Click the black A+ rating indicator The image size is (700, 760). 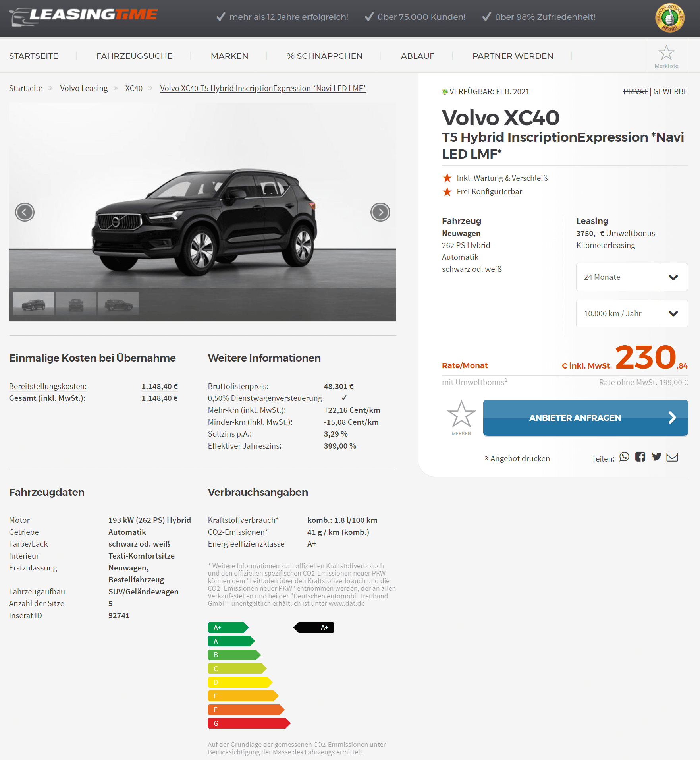314,628
